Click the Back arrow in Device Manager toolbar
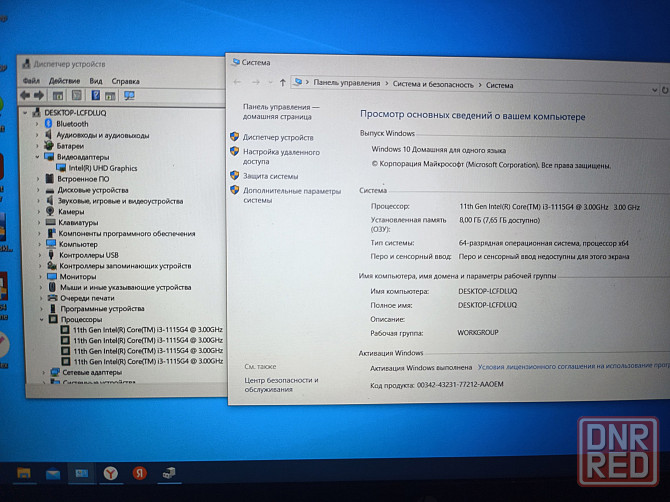Image resolution: width=670 pixels, height=502 pixels. 25,95
